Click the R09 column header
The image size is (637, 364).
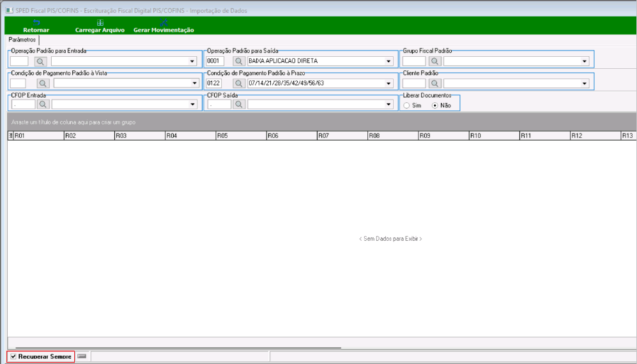click(443, 136)
